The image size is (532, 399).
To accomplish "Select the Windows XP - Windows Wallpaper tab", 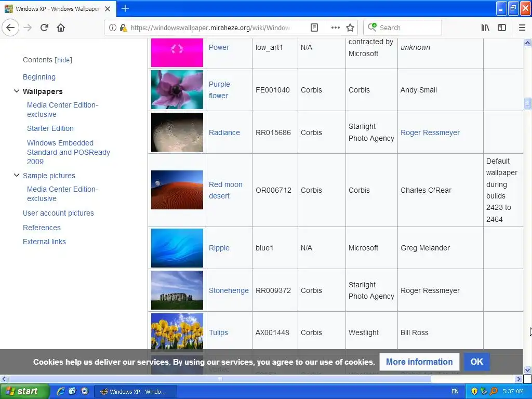I will [x=58, y=9].
